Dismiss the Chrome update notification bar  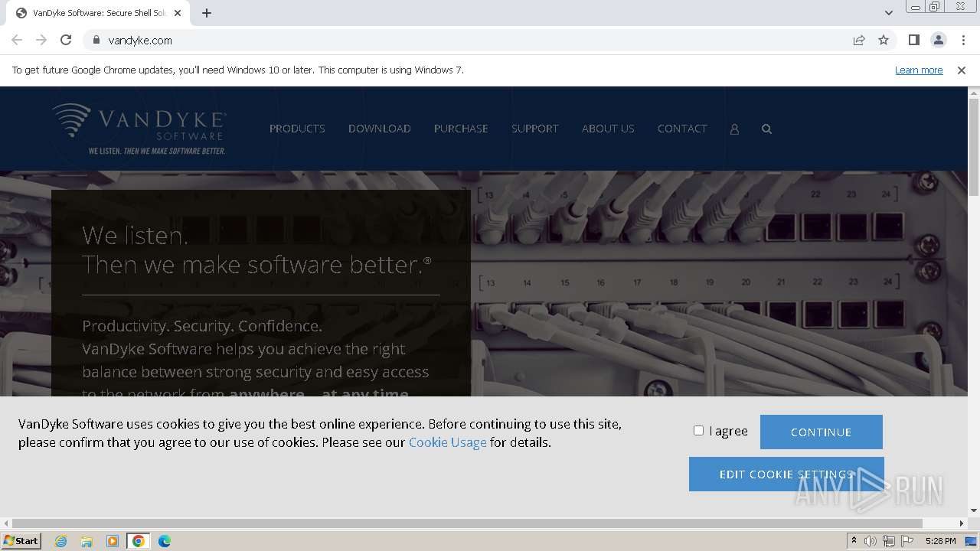tap(962, 70)
